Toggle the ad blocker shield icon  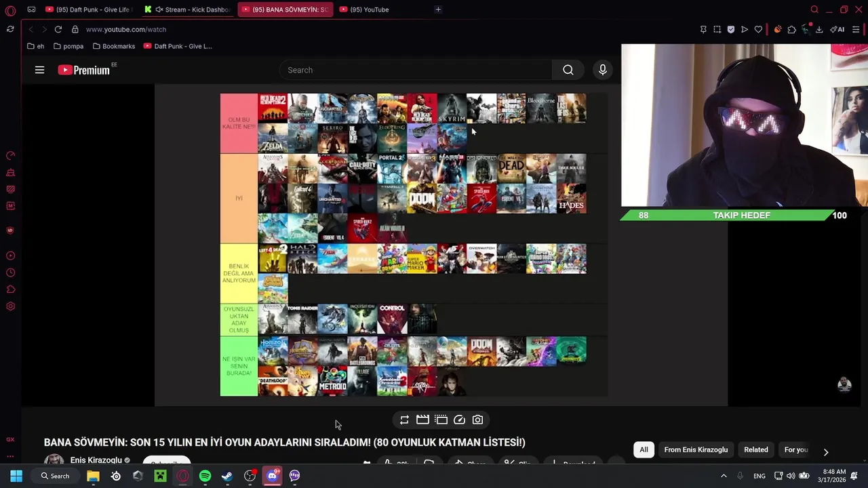click(x=730, y=29)
